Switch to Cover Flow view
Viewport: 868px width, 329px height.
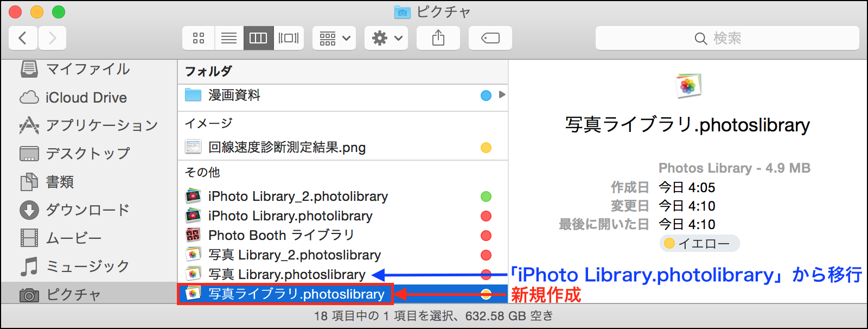pyautogui.click(x=289, y=38)
